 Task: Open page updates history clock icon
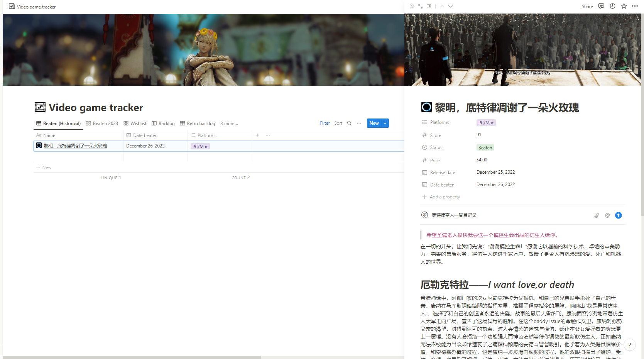tap(612, 6)
